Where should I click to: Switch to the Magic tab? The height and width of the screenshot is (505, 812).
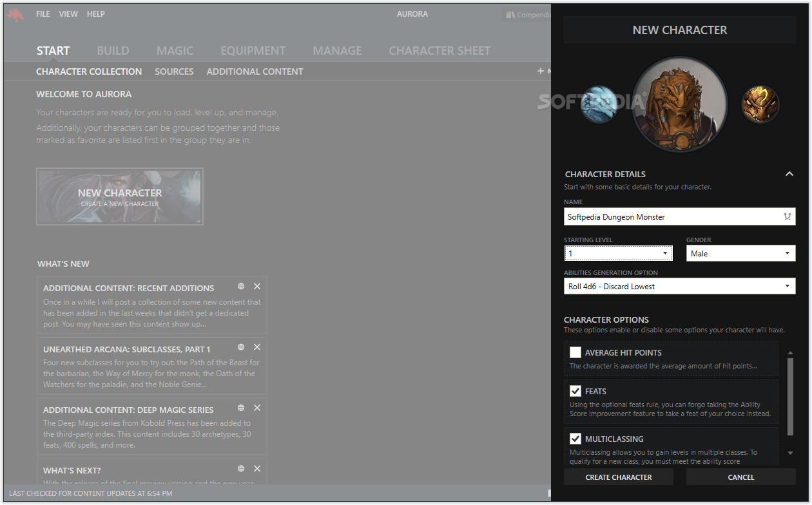tap(175, 51)
